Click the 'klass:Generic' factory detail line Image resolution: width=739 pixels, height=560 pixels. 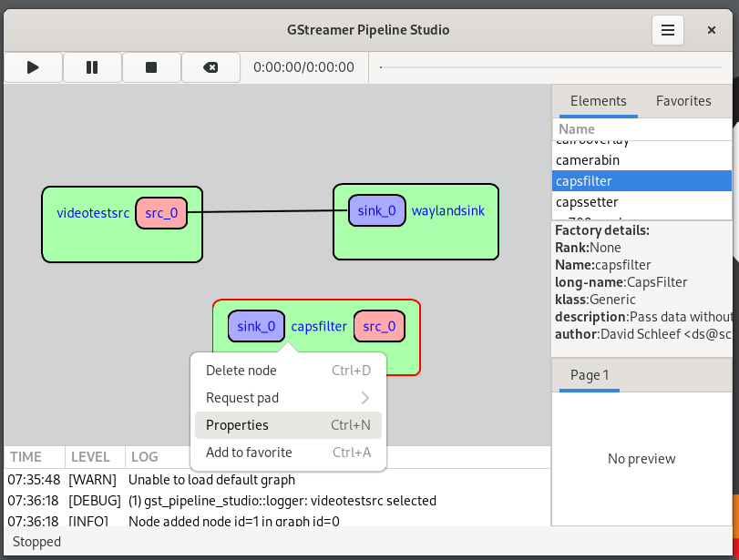(595, 300)
